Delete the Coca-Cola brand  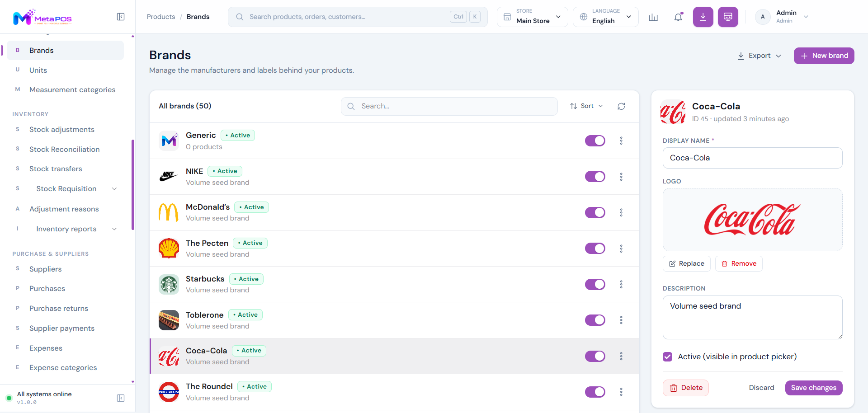(686, 388)
